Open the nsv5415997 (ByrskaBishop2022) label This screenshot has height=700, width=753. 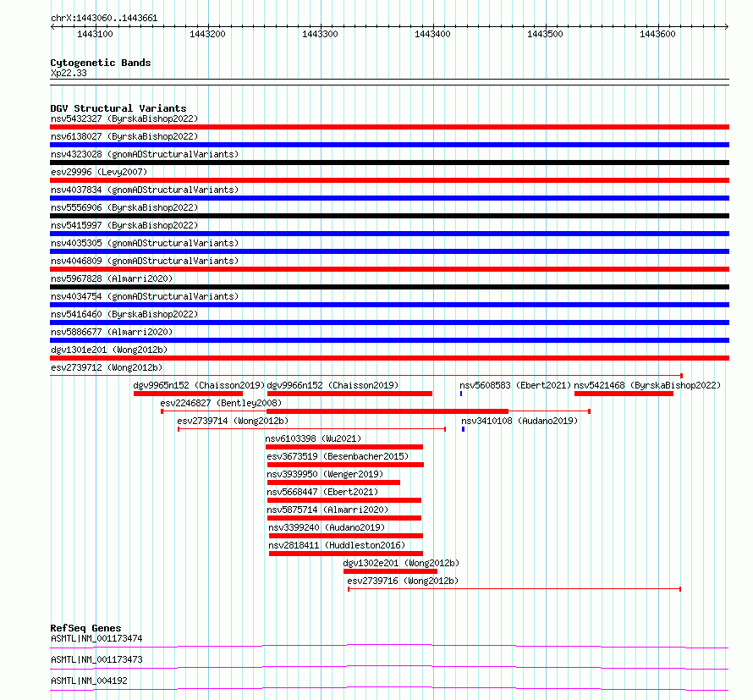point(124,225)
